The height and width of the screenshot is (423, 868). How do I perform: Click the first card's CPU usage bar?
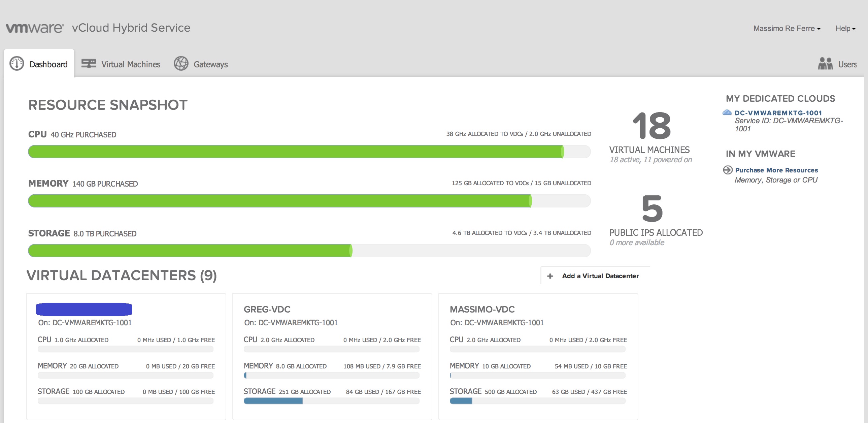tap(126, 349)
